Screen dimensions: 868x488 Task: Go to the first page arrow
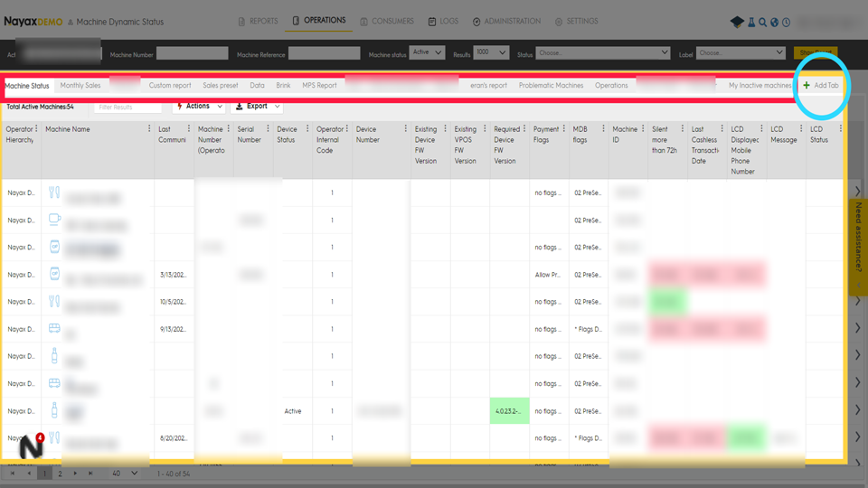pyautogui.click(x=12, y=473)
